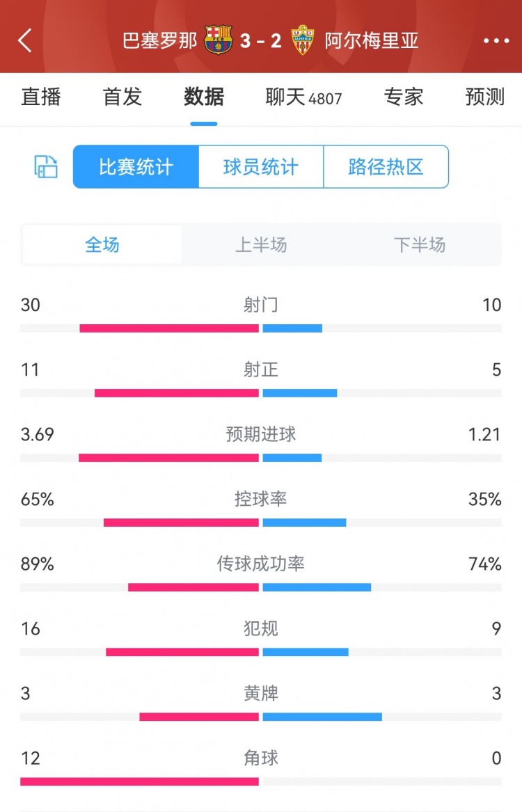Open the 聊天 tab
The image size is (522, 812).
click(303, 97)
